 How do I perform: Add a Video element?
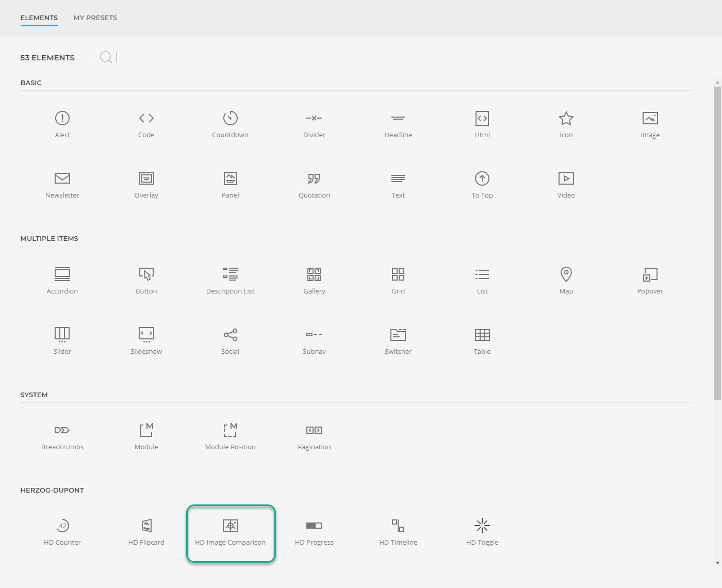pos(566,184)
